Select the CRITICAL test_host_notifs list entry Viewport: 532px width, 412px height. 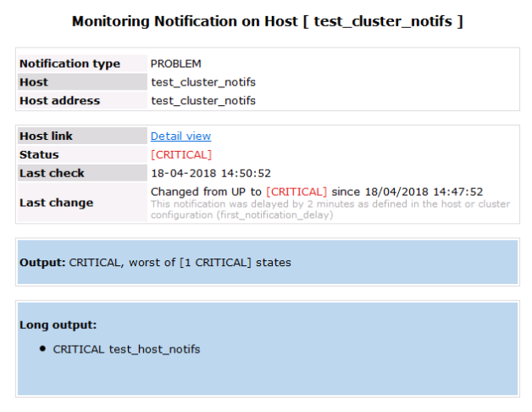click(126, 349)
